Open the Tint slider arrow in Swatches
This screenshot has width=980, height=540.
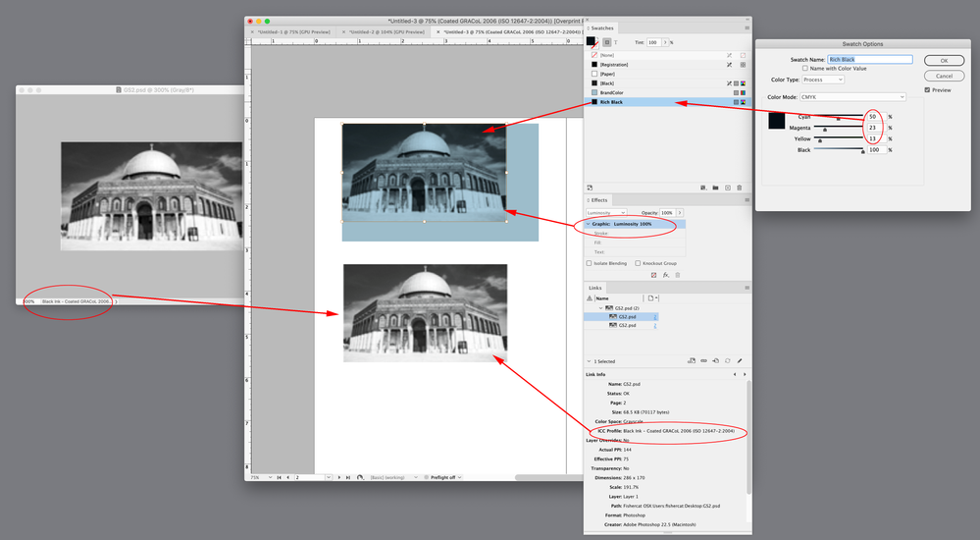[665, 42]
